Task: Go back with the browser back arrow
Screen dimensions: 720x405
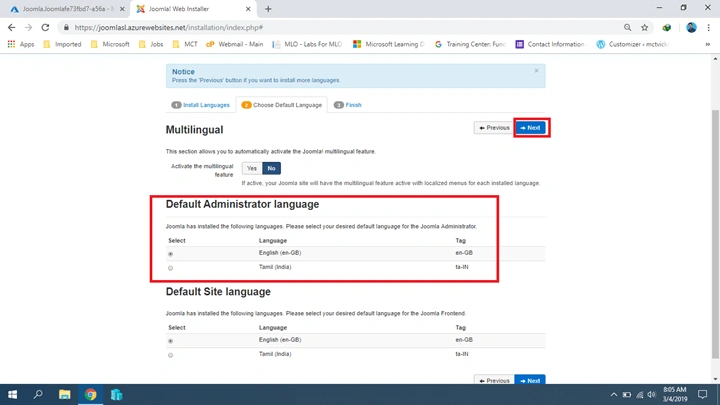Action: click(x=11, y=28)
